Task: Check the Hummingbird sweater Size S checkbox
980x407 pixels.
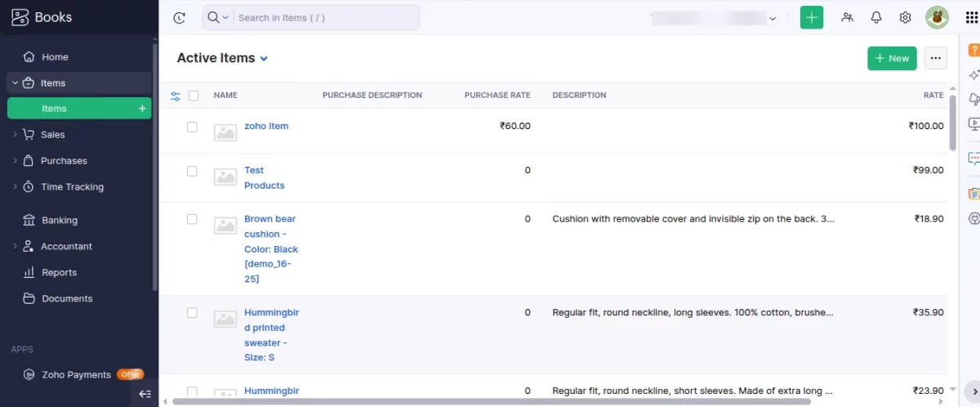Action: 192,312
